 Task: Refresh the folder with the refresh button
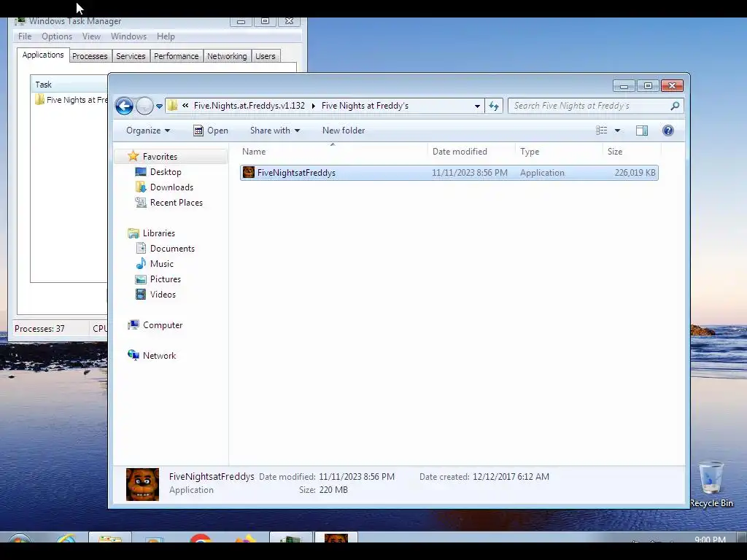pos(494,106)
